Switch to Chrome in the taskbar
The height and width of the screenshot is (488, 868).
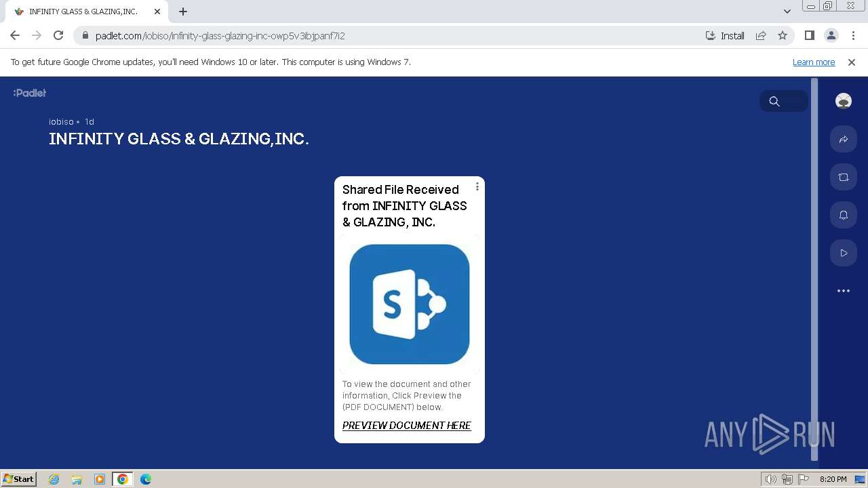pos(123,479)
